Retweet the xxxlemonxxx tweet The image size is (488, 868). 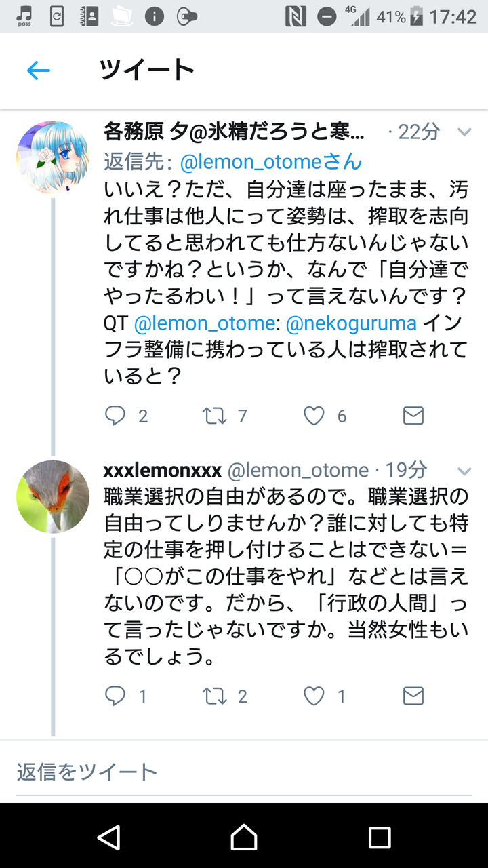[215, 696]
